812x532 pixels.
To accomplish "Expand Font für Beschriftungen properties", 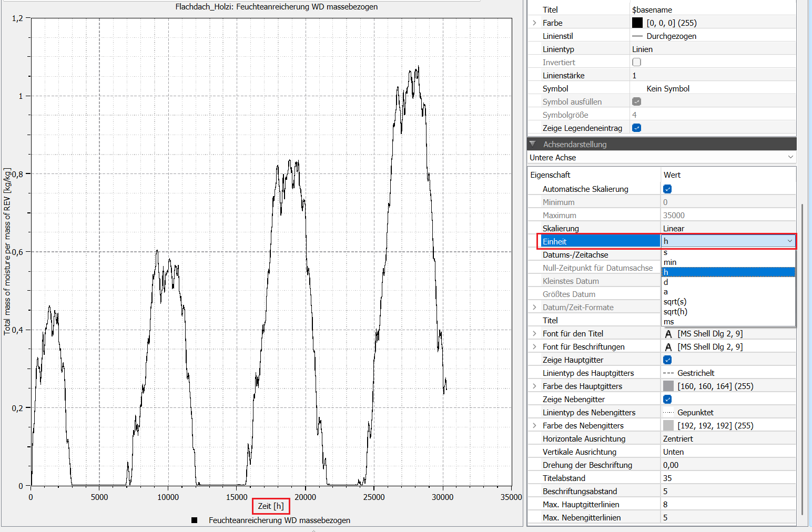I will coord(534,346).
